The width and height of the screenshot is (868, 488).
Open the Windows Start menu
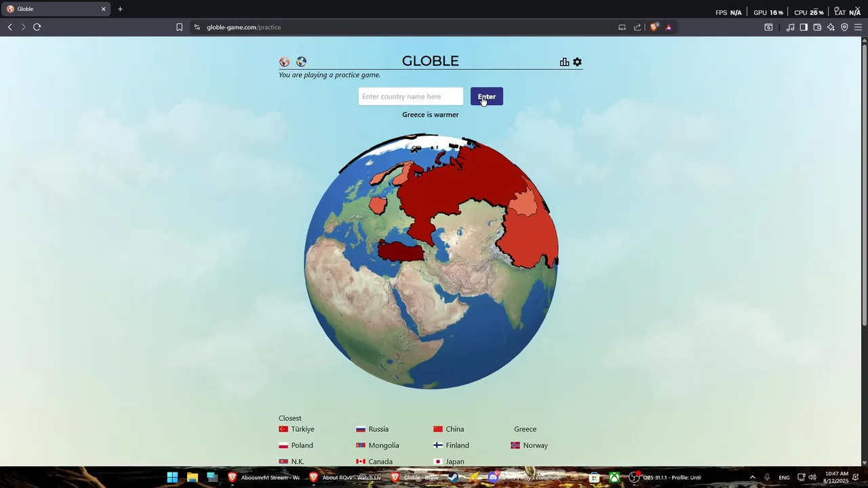pos(172,477)
